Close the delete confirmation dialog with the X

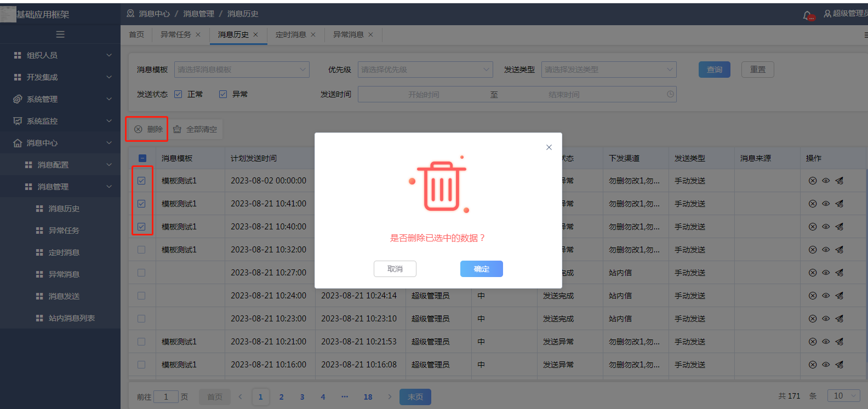click(x=549, y=147)
